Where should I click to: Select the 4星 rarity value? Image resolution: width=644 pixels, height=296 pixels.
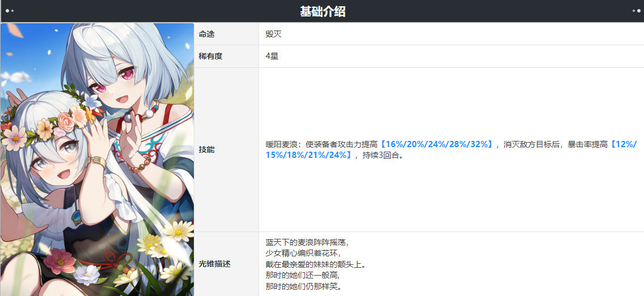272,57
